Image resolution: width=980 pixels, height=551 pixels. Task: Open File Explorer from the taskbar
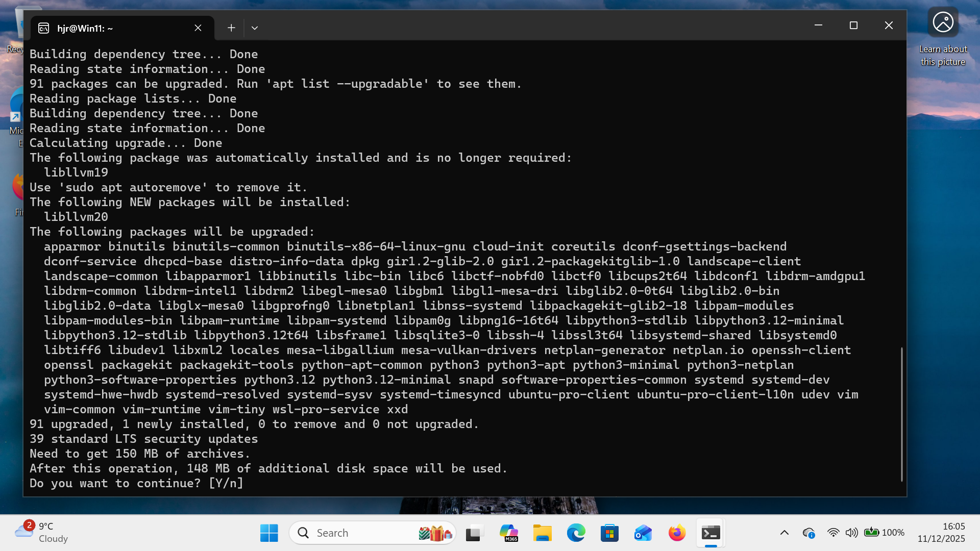542,533
